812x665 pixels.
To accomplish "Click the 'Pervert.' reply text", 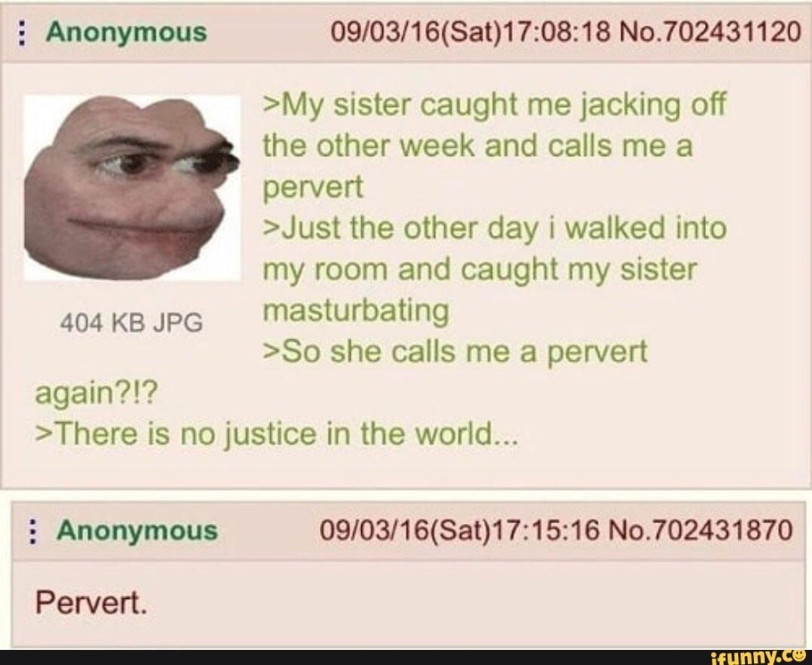I will click(x=91, y=604).
